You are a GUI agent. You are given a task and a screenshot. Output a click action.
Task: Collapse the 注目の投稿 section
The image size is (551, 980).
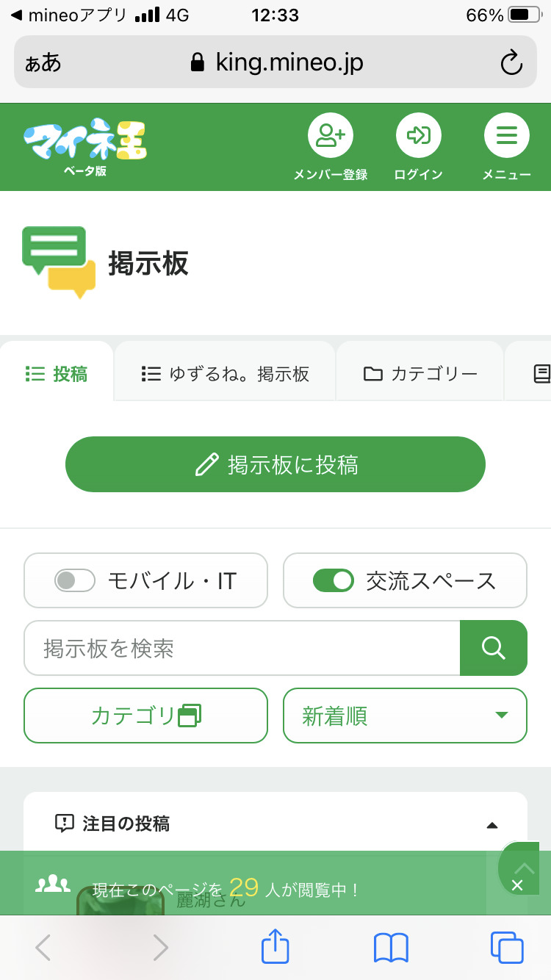[492, 825]
